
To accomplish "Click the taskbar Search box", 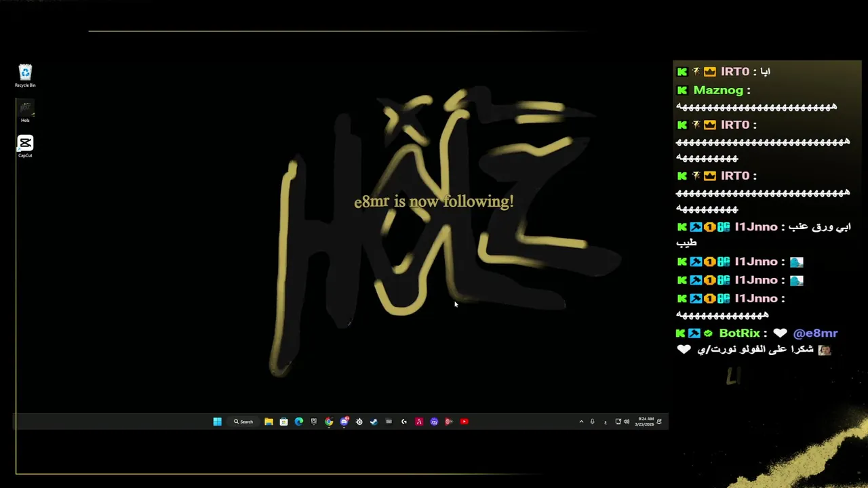I will click(x=243, y=422).
